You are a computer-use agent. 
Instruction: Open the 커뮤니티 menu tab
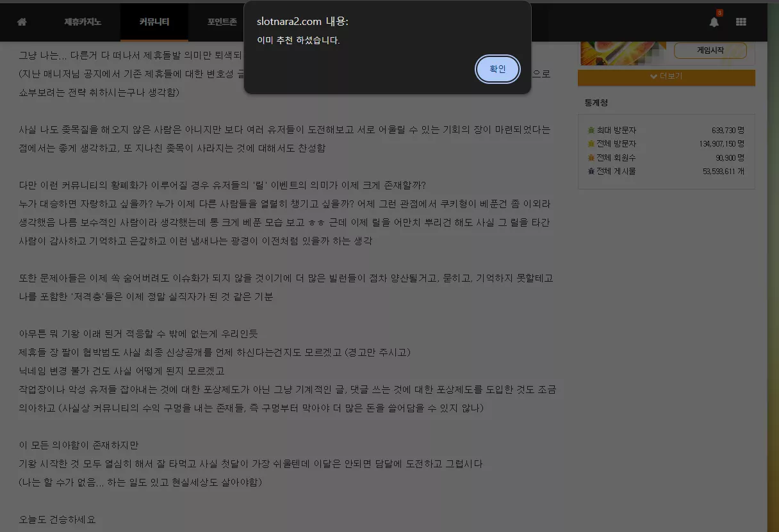[x=154, y=22]
